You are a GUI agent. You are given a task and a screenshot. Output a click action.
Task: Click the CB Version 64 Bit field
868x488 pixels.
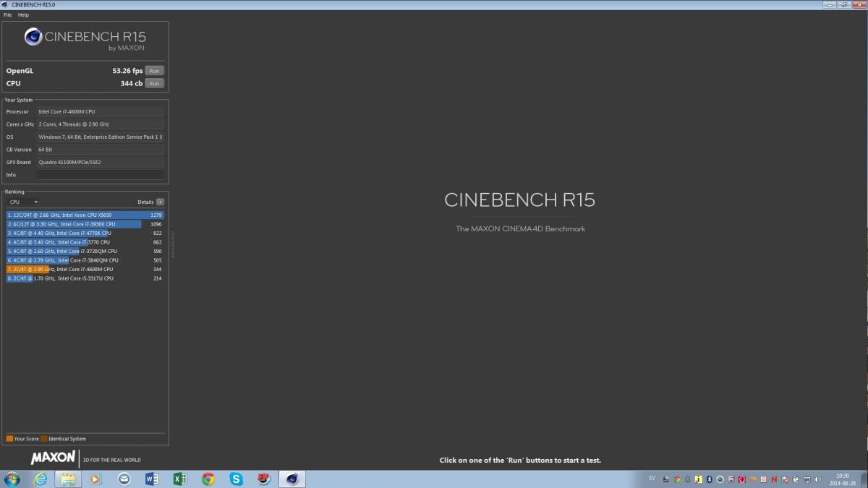(100, 150)
